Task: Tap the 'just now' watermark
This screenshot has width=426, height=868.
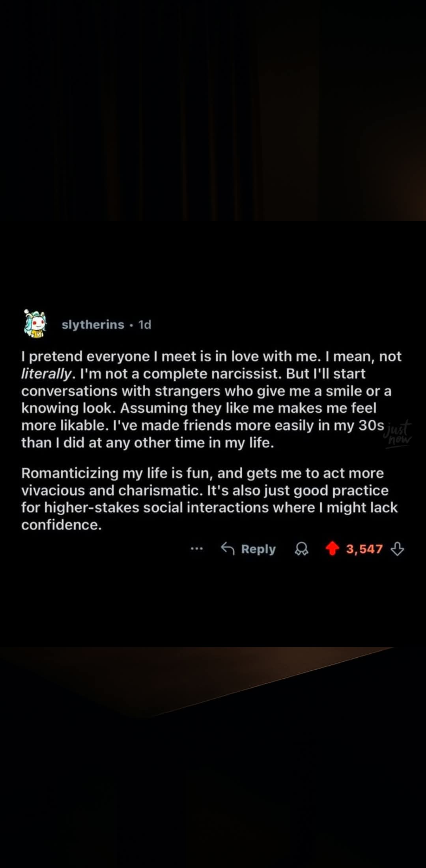Action: click(x=398, y=434)
